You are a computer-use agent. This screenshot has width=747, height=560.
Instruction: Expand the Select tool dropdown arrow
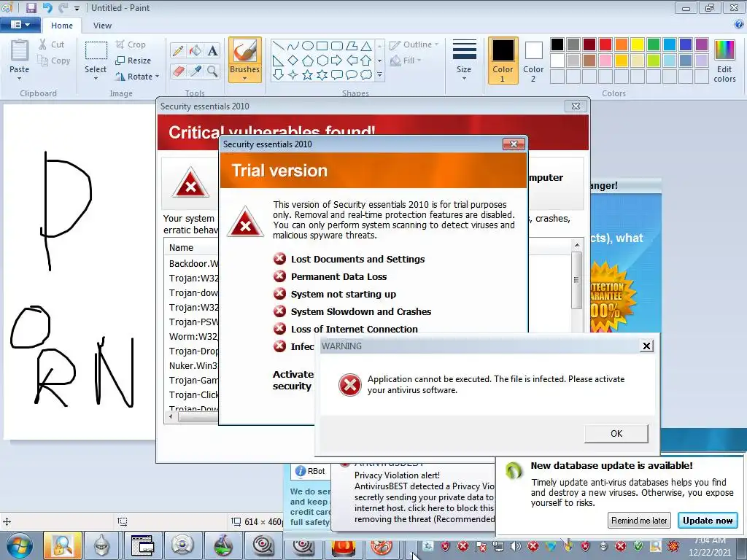(x=96, y=79)
